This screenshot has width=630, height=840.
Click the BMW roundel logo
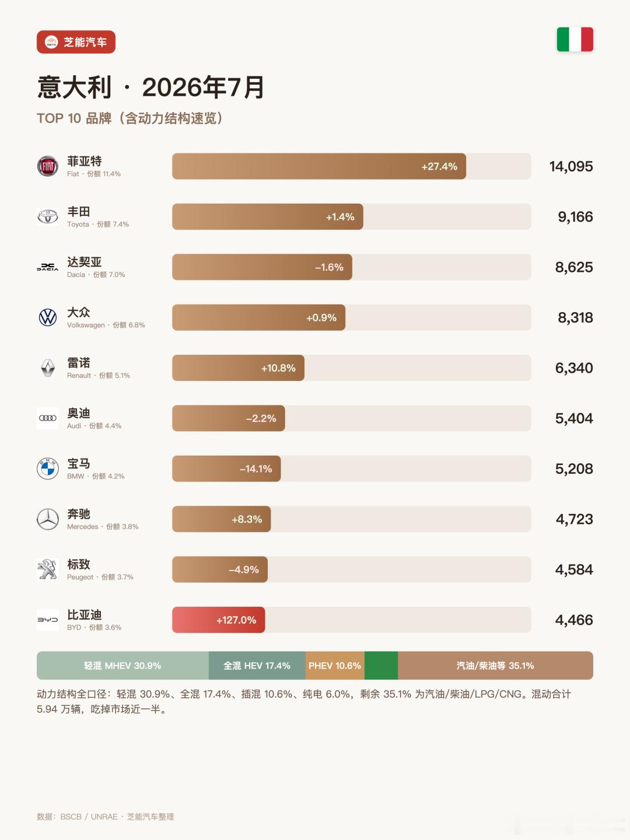pyautogui.click(x=48, y=468)
